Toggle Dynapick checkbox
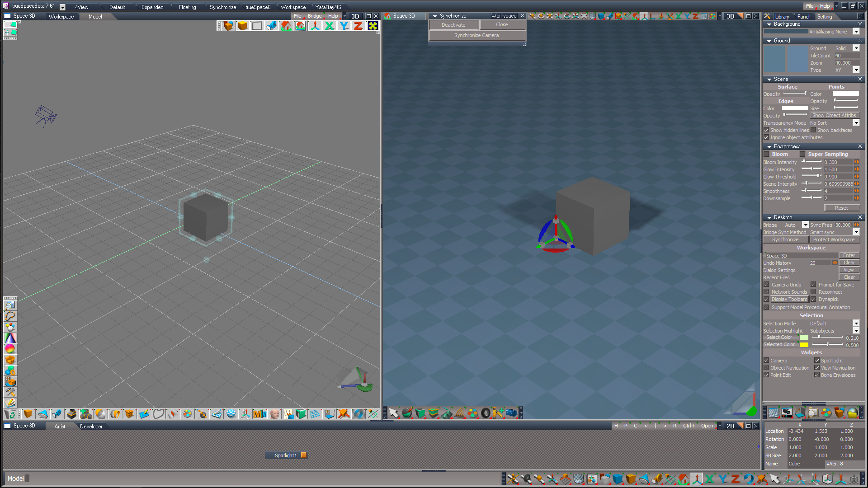Viewport: 868px width, 488px height. [813, 299]
